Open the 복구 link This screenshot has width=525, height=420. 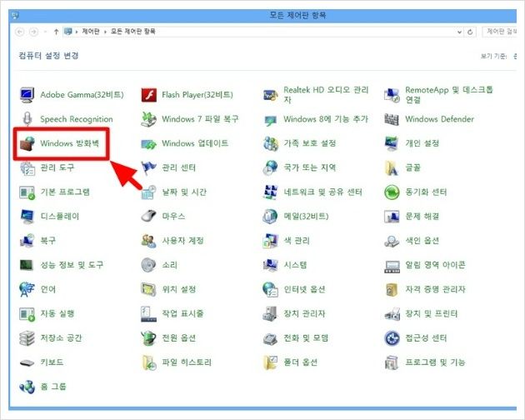pyautogui.click(x=47, y=241)
